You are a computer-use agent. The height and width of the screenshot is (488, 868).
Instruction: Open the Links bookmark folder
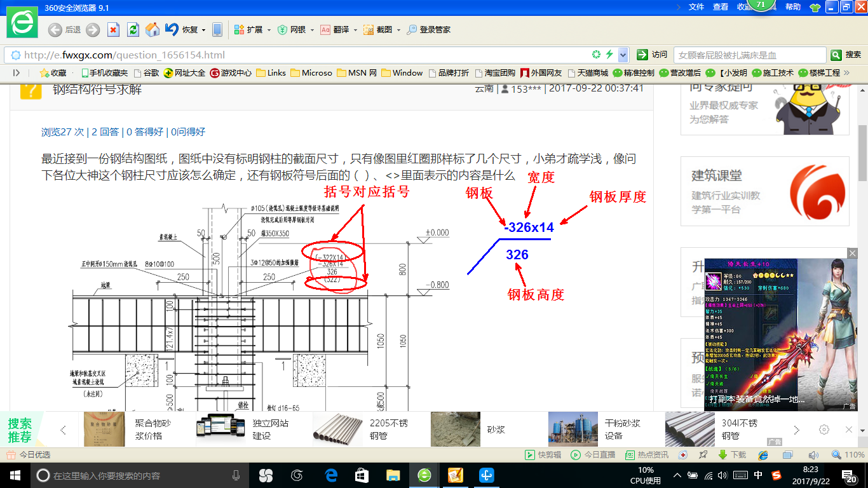(x=271, y=73)
